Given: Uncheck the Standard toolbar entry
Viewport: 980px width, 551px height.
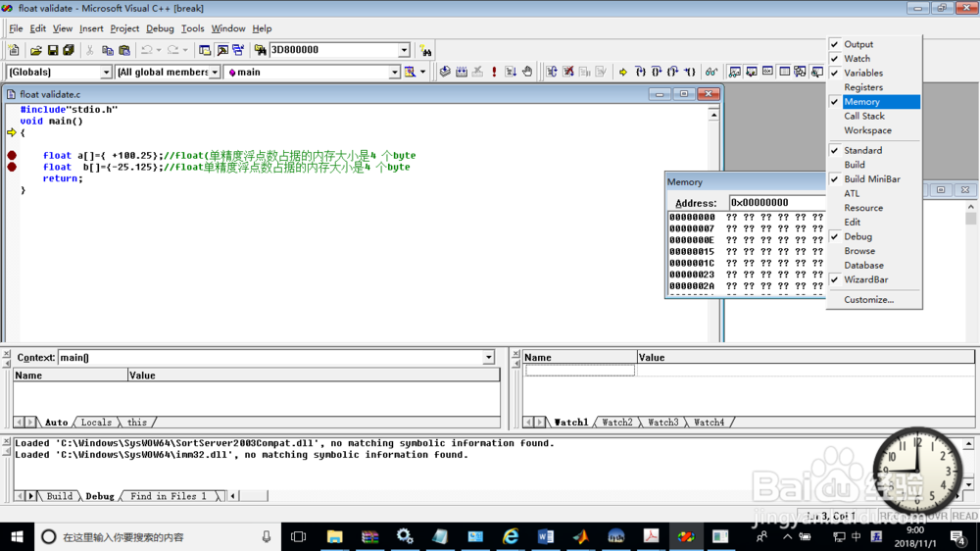Looking at the screenshot, I should click(x=862, y=151).
